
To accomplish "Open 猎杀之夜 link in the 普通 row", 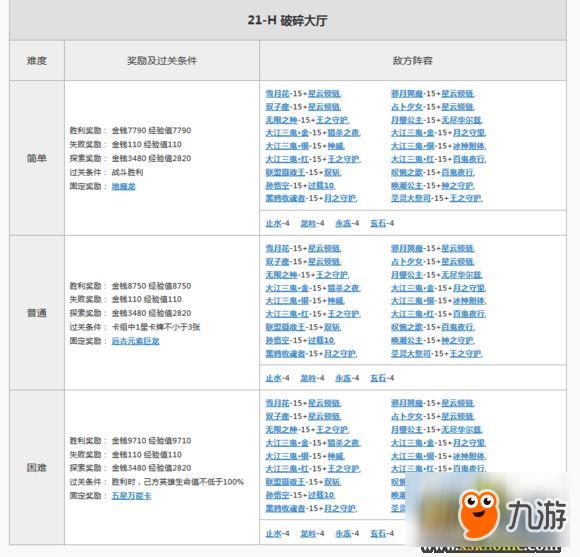I will 344,288.
